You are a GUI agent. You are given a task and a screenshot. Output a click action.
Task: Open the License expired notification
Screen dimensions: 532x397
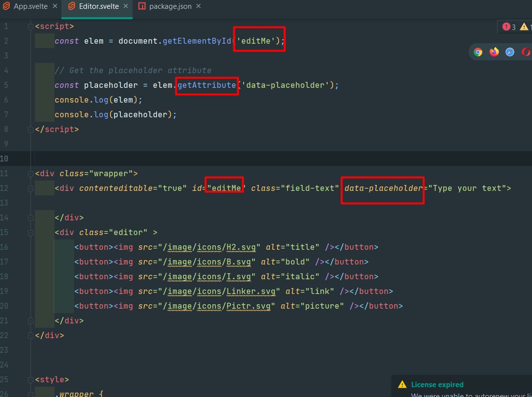pos(437,384)
